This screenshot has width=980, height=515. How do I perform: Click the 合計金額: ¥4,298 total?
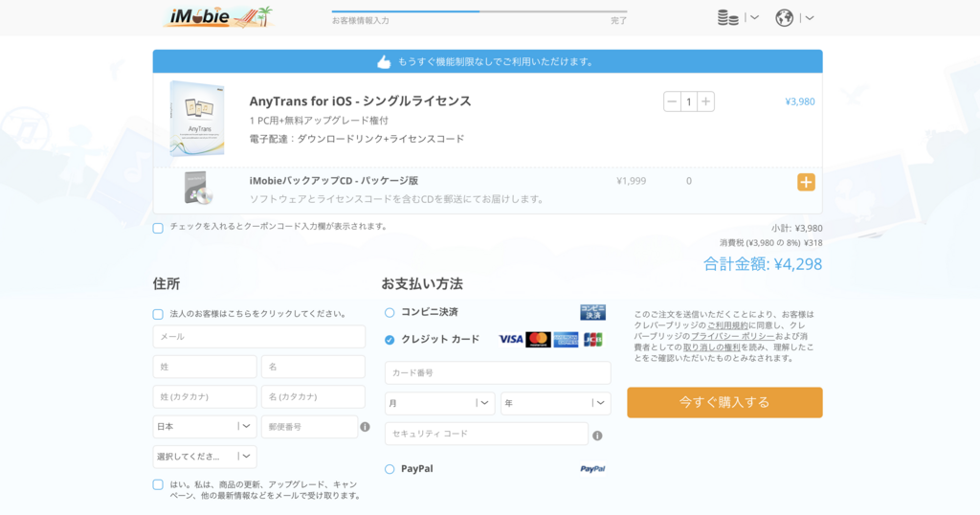pyautogui.click(x=763, y=264)
